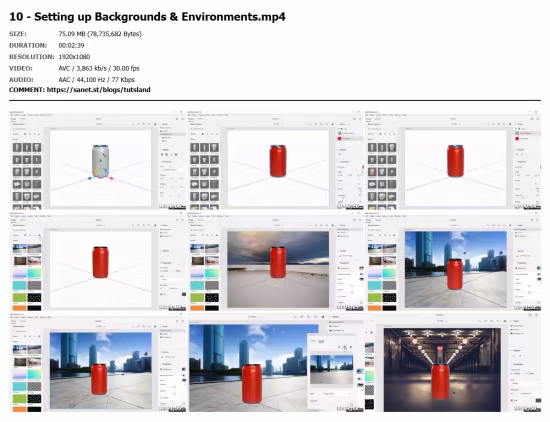This screenshot has width=550, height=422.
Task: Click the 'COMMENT:' label
Action: tap(27, 90)
